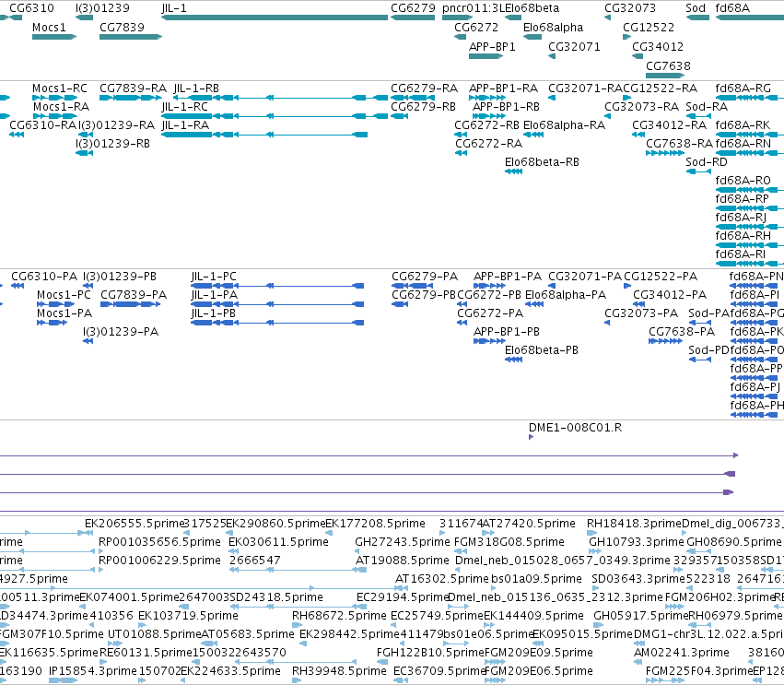The width and height of the screenshot is (784, 685).
Task: Click EST RH68672.5prime
Action: tap(339, 616)
